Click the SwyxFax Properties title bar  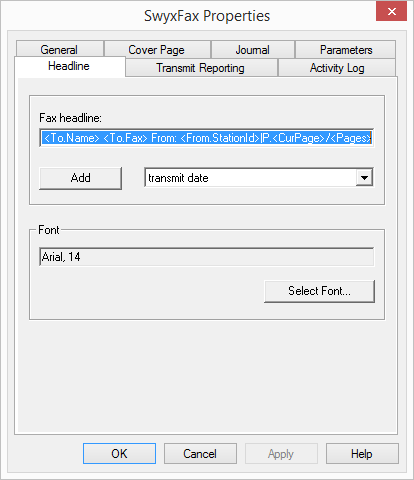(207, 16)
